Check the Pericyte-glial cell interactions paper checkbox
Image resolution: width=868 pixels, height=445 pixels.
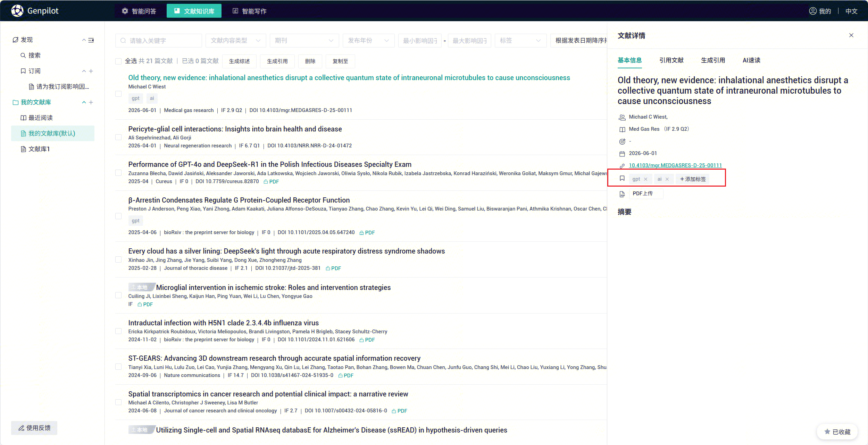tap(118, 137)
